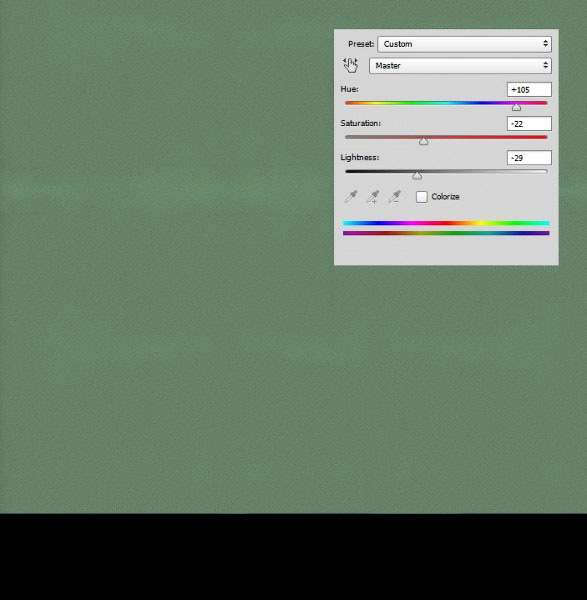Click the lower output color spectrum bar
587x600 pixels.
[446, 233]
